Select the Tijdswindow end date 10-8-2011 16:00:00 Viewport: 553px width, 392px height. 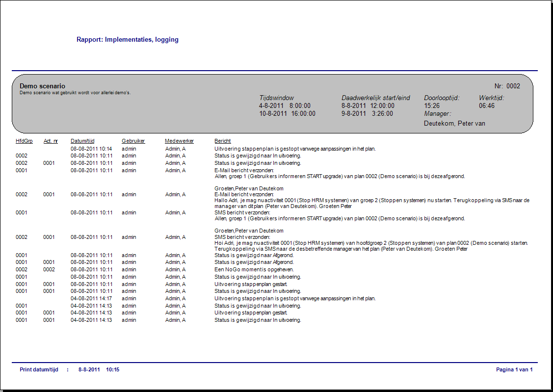(287, 113)
